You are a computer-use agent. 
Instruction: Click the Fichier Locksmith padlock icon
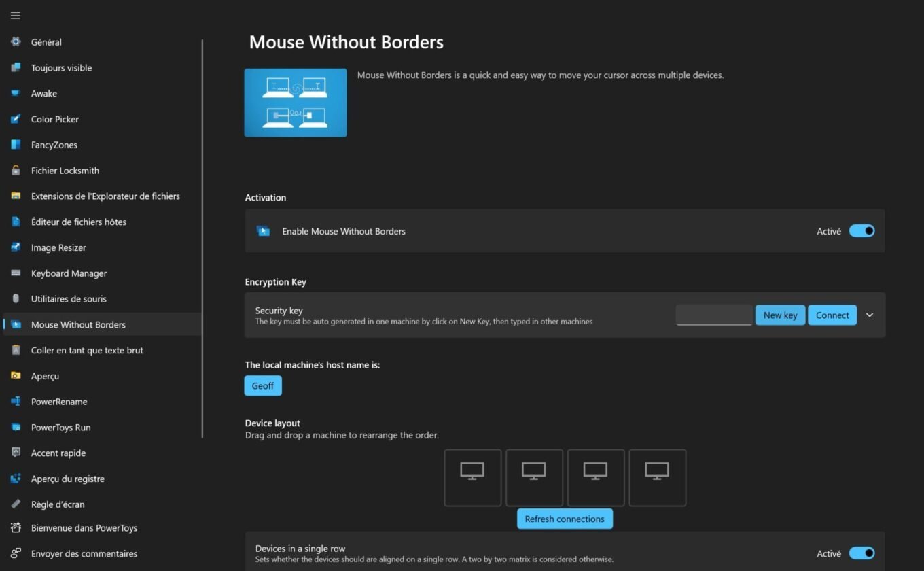coord(16,170)
